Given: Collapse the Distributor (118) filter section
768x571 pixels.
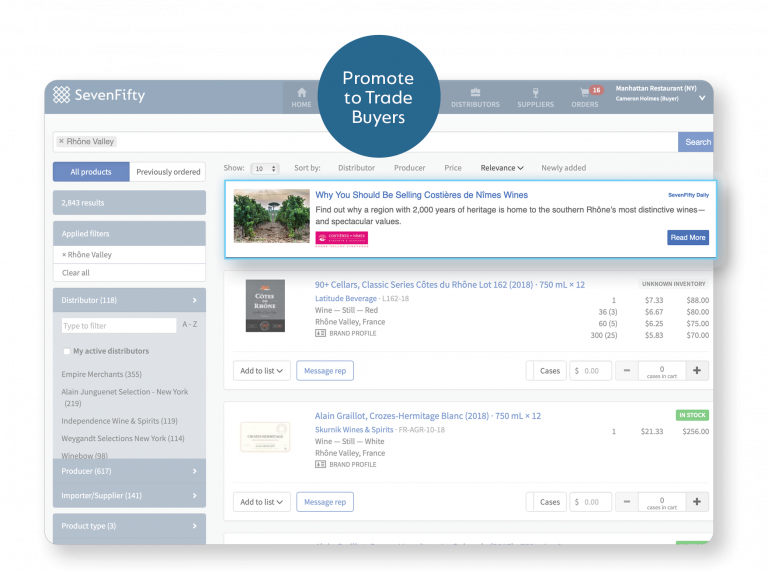Looking at the screenshot, I should tap(129, 300).
